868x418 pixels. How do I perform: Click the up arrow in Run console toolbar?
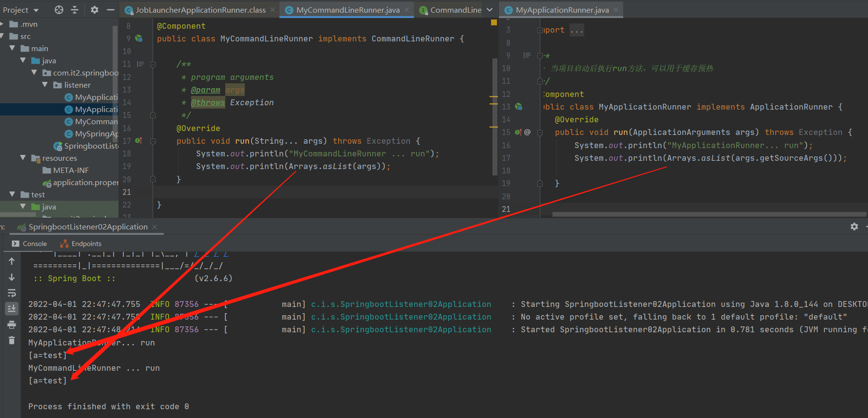(12, 261)
